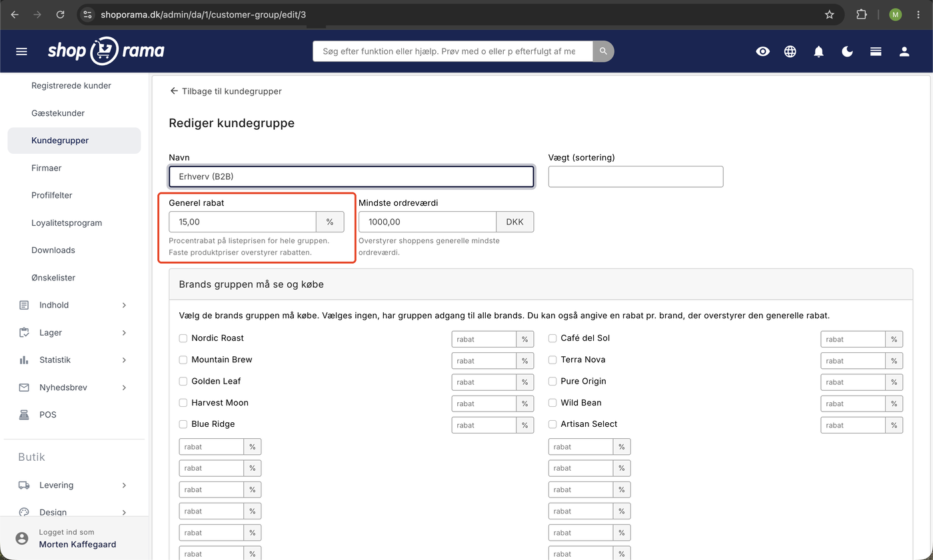Screen dimensions: 933x560
Task: Go back in the browser
Action: (x=15, y=14)
